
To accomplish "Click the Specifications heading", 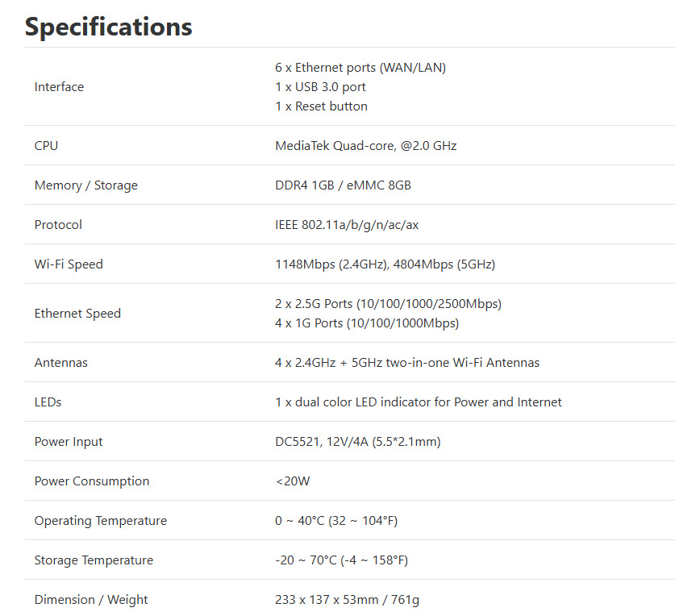I will 109,27.
